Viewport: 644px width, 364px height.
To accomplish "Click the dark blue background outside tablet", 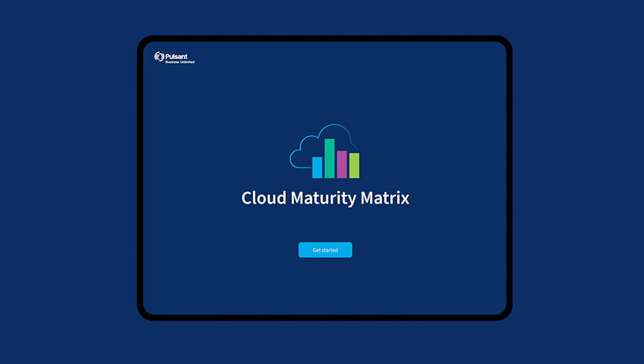I will [67, 181].
